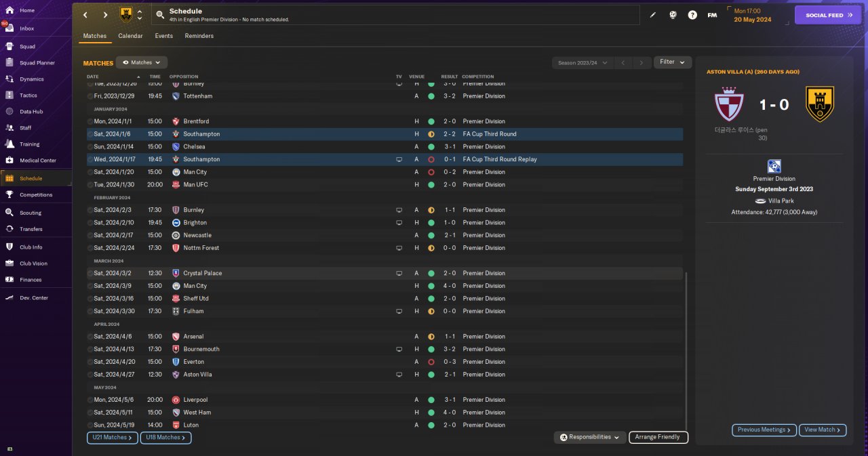Click the club badge in top bar
This screenshot has height=456, width=868.
[126, 15]
